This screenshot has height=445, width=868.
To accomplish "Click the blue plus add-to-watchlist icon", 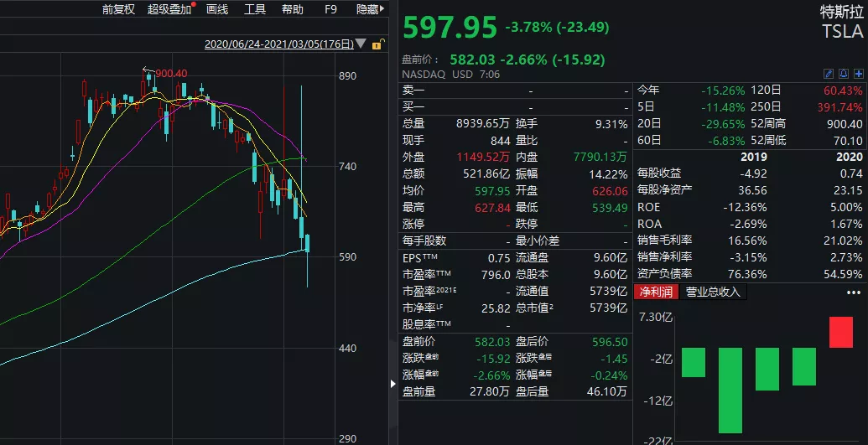I will [x=859, y=74].
